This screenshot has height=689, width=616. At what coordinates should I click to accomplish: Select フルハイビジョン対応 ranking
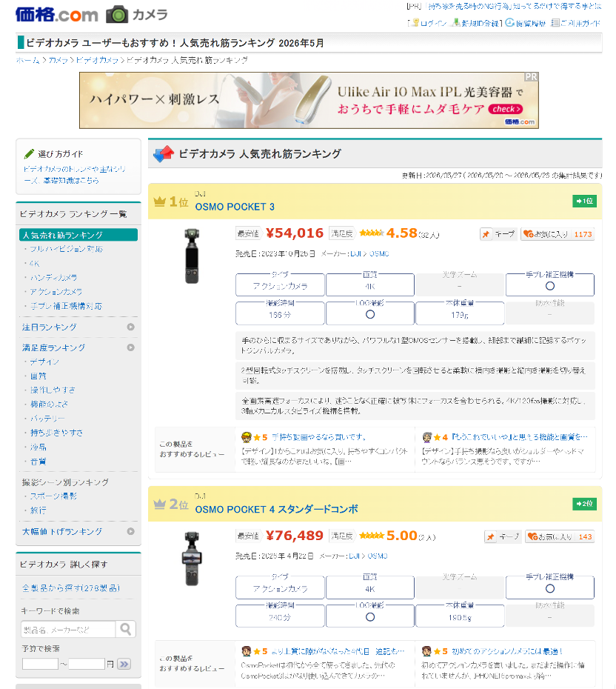pyautogui.click(x=66, y=249)
